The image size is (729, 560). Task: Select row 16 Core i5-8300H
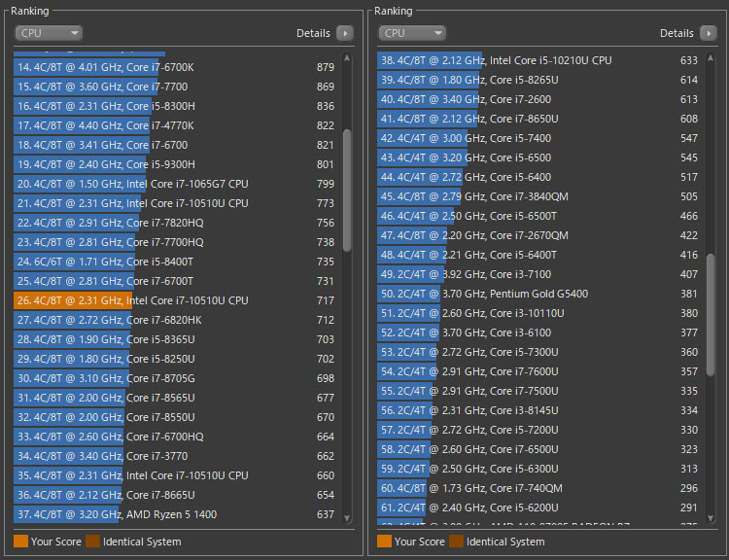click(x=176, y=106)
